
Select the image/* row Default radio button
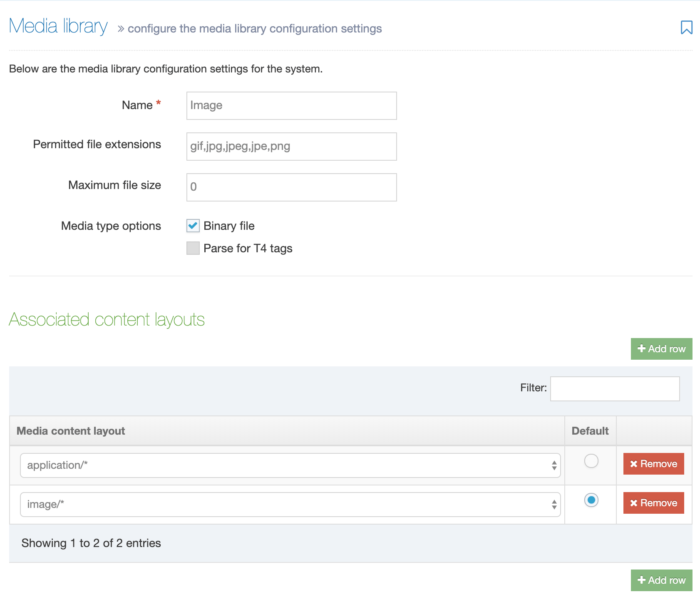click(591, 500)
